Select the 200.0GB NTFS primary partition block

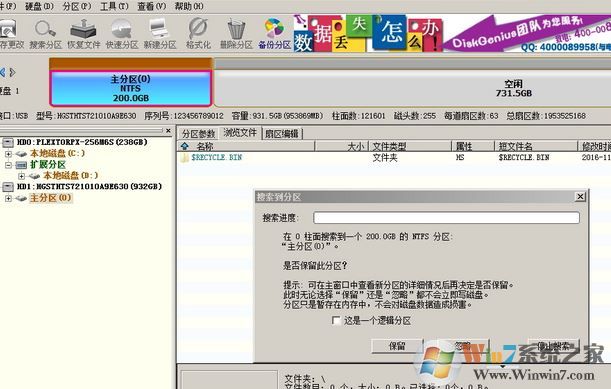coord(131,88)
